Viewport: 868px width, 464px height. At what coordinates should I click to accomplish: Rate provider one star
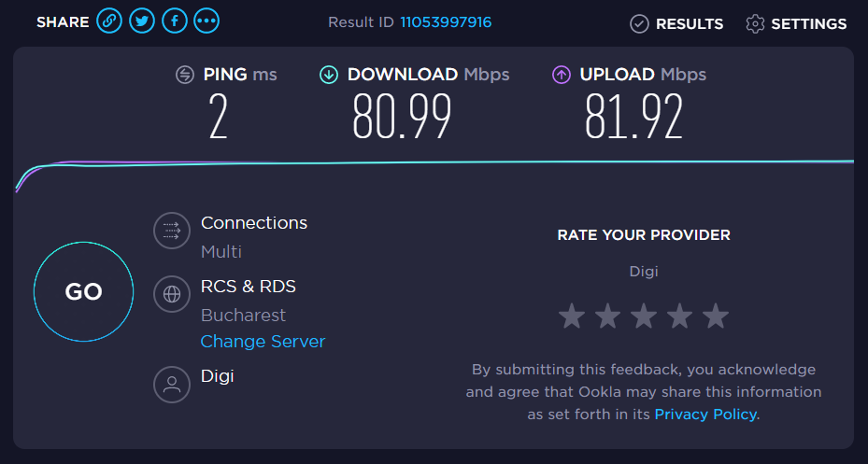[x=572, y=316]
